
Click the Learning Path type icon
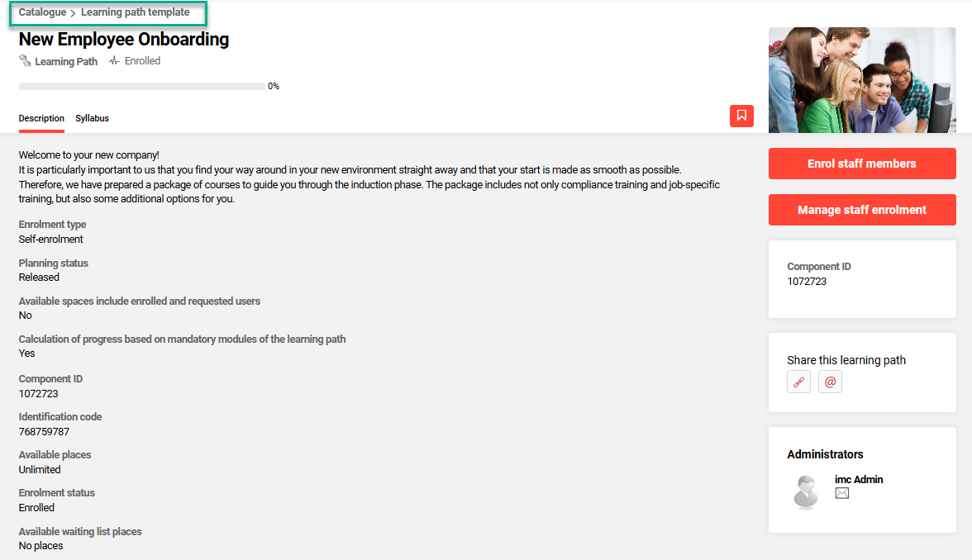[25, 61]
